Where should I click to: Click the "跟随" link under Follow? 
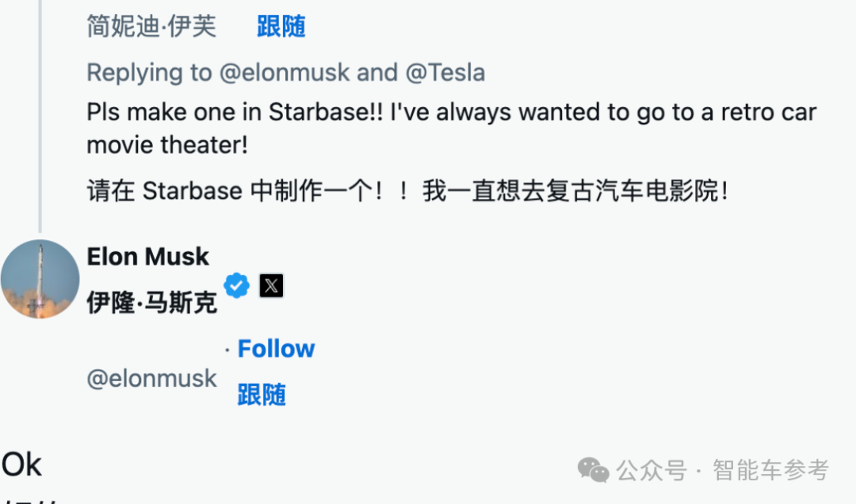pos(262,394)
